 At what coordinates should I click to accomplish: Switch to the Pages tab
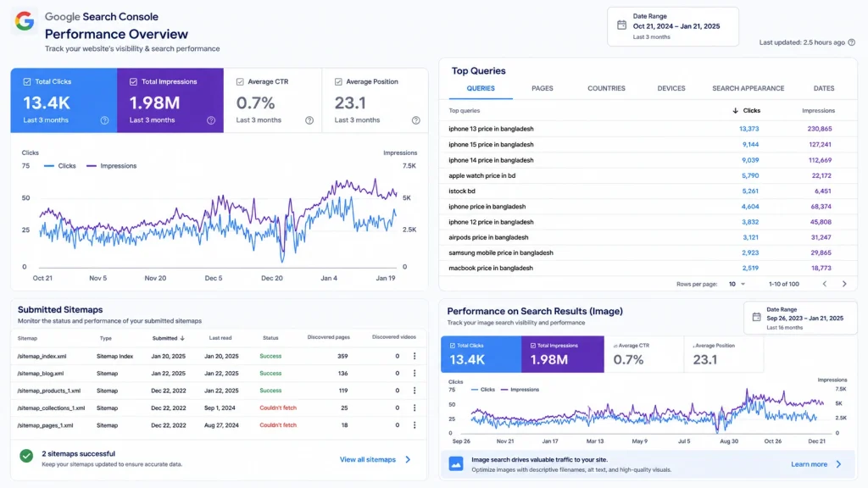point(542,88)
